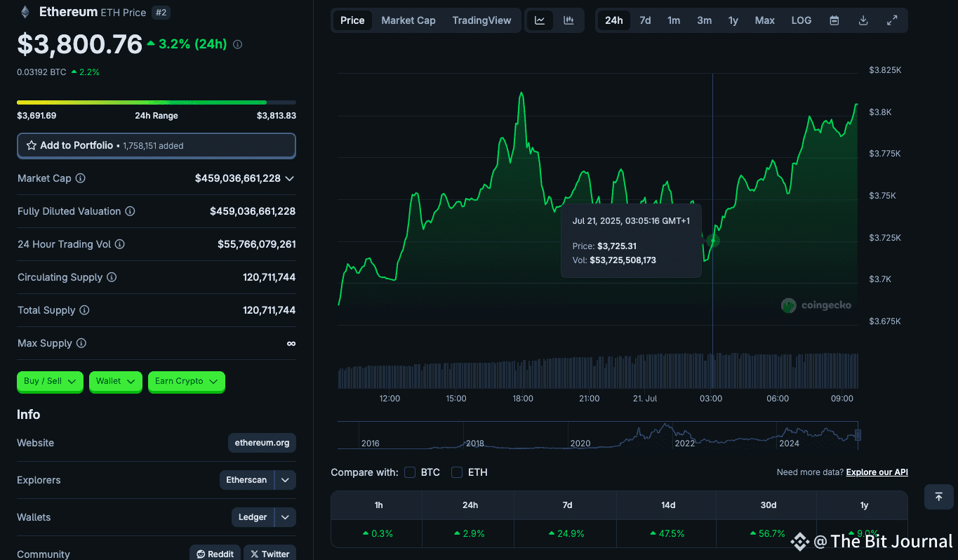Click the 30d column header
The width and height of the screenshot is (958, 560).
pyautogui.click(x=769, y=505)
